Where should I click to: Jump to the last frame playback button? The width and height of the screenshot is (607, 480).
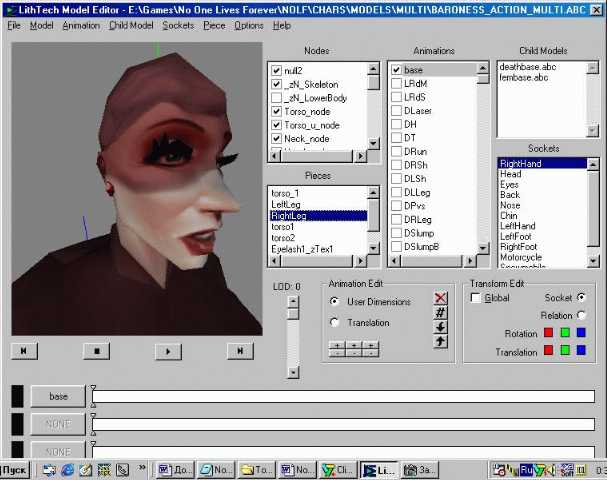[240, 351]
